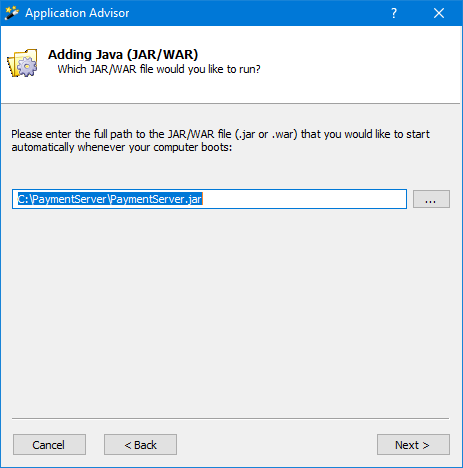This screenshot has height=468, width=463.
Task: Click the blank area inside the path field
Action: coord(303,199)
